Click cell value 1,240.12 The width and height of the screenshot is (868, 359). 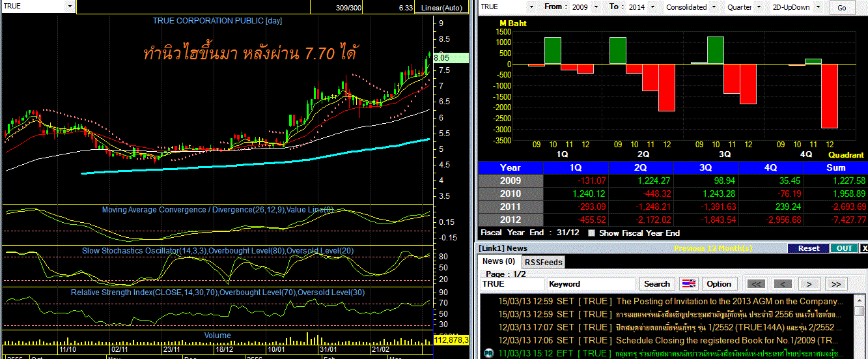pyautogui.click(x=589, y=194)
